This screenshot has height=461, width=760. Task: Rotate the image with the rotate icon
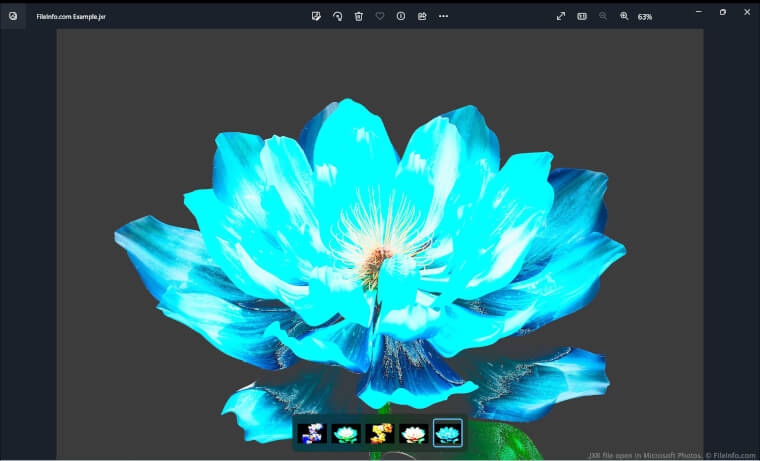(337, 16)
